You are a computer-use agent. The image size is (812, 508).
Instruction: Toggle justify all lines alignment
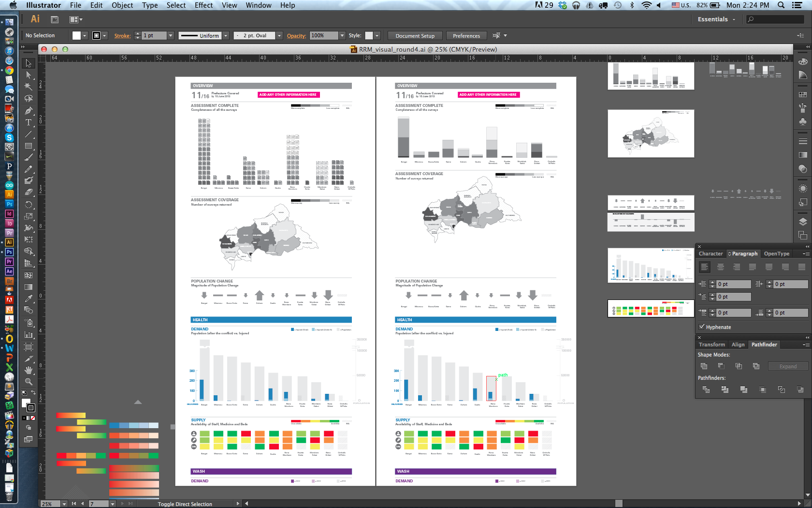[802, 267]
